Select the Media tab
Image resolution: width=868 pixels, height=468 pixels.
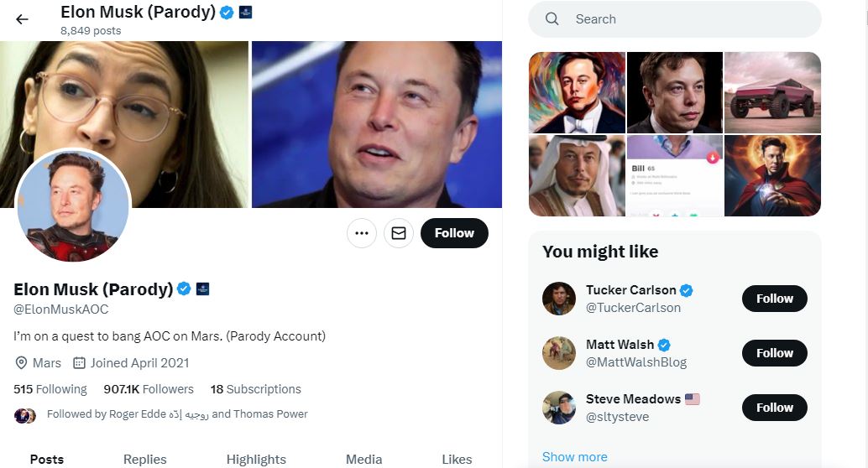(363, 459)
